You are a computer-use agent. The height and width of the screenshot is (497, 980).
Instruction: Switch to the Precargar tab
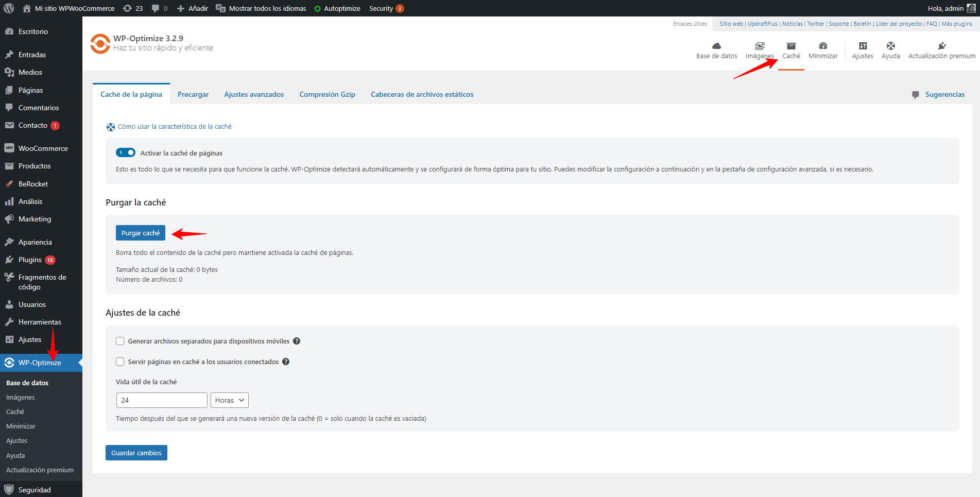tap(193, 94)
